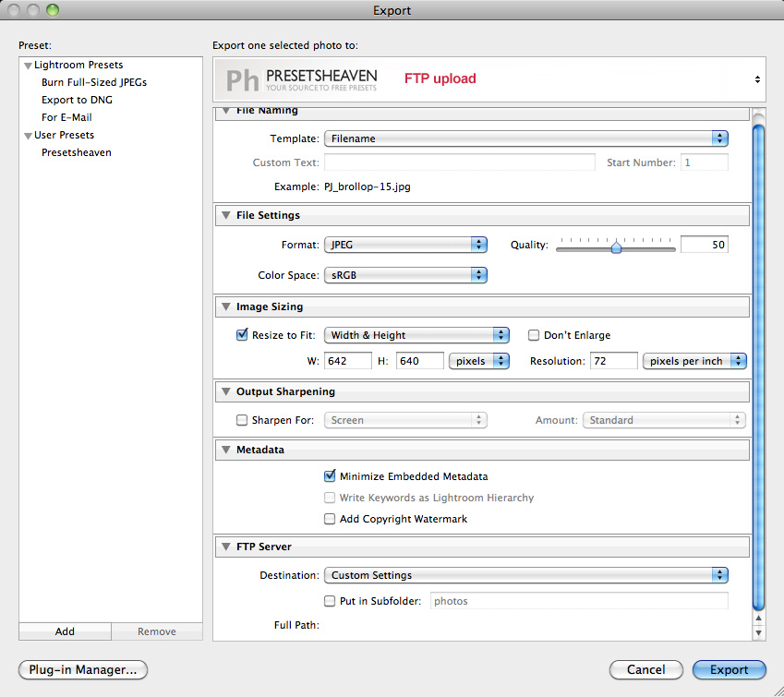This screenshot has height=697, width=784.
Task: Enable Put in Subfolder checkbox
Action: pyautogui.click(x=330, y=601)
